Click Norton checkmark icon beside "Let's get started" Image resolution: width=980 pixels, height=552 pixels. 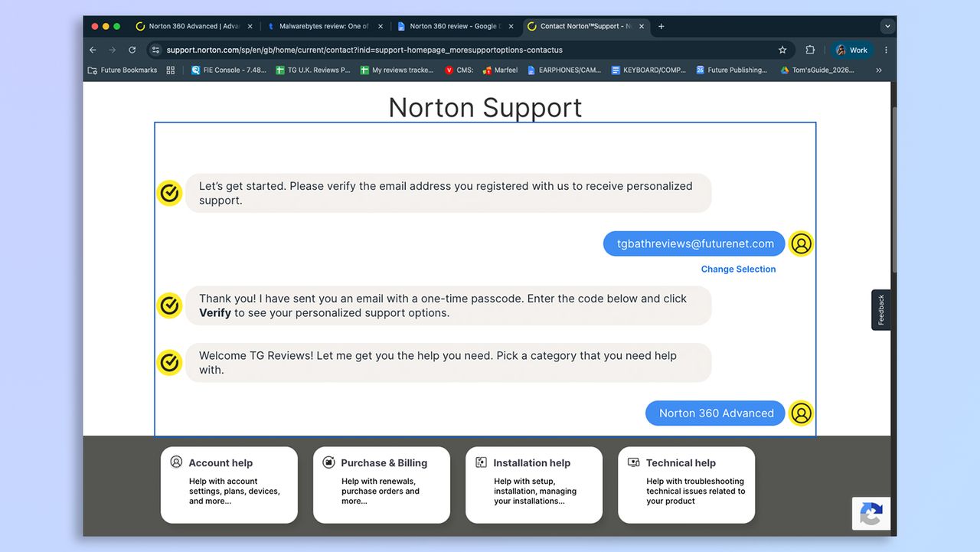169,193
